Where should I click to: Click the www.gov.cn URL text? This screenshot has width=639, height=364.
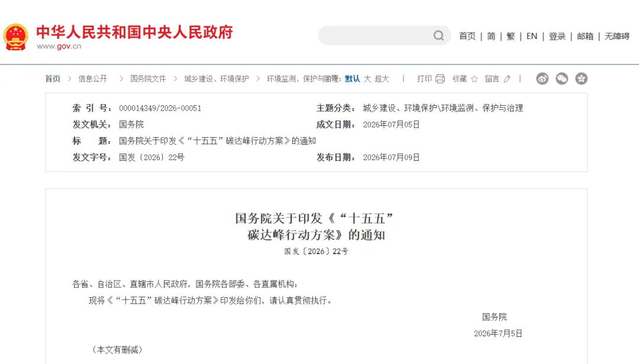tap(59, 47)
